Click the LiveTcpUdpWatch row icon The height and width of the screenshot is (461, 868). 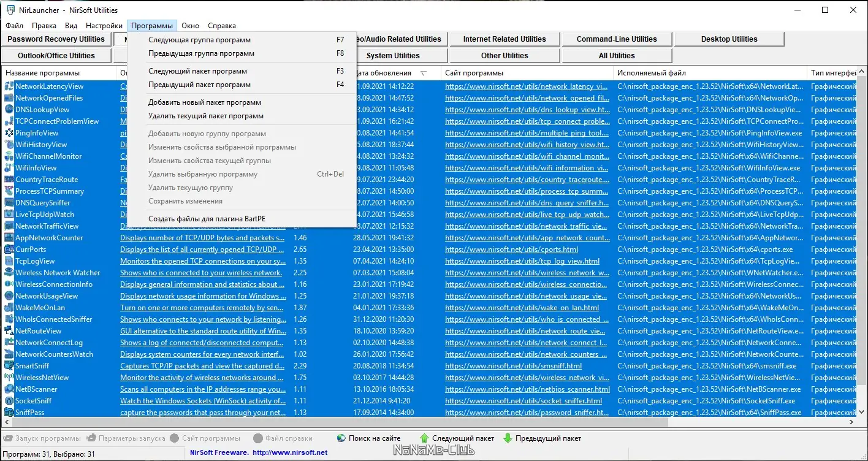click(x=9, y=215)
